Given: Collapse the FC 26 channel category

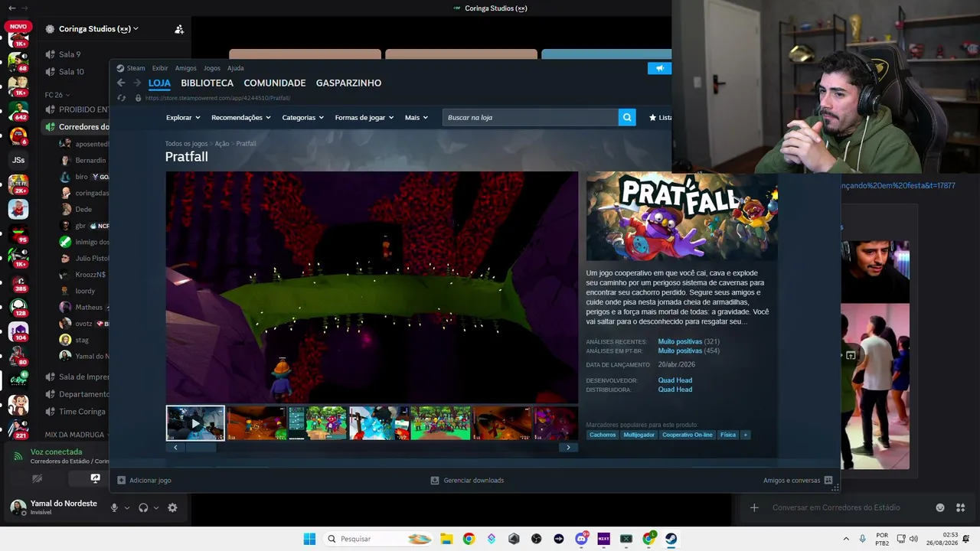Looking at the screenshot, I should pos(57,95).
